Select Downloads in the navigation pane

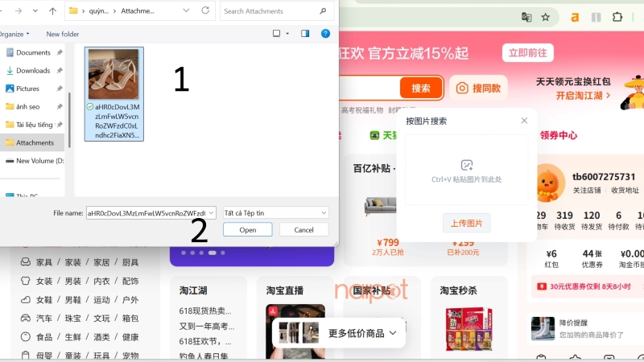click(x=32, y=71)
